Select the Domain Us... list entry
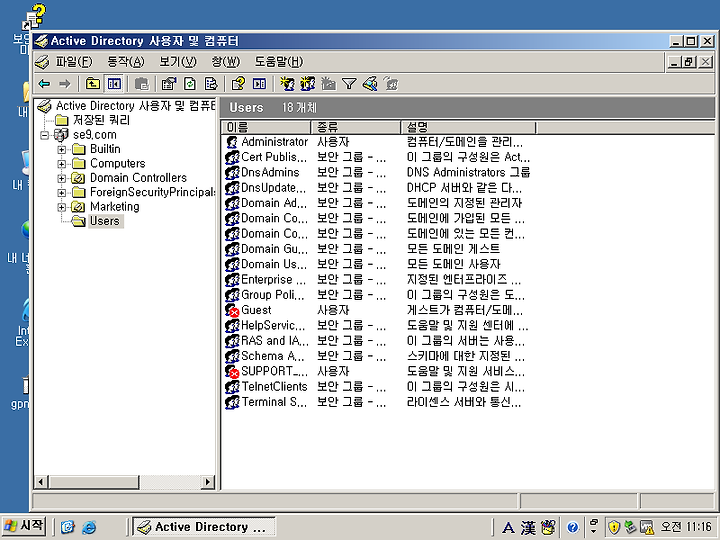Screen dimensions: 720x540 pyautogui.click(x=274, y=264)
